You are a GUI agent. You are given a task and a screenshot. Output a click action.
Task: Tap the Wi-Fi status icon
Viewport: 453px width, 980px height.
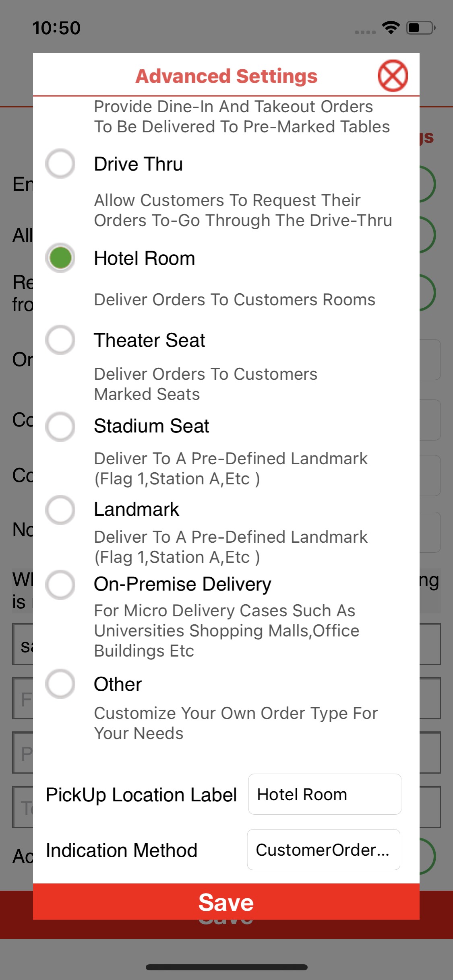(391, 27)
